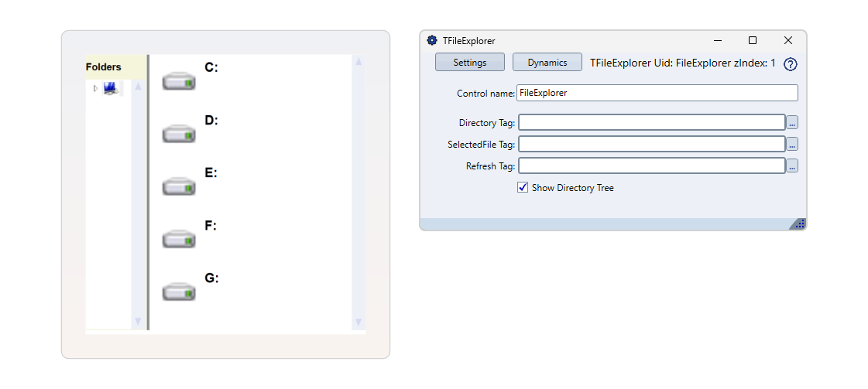Select the E: drive icon

tap(179, 186)
